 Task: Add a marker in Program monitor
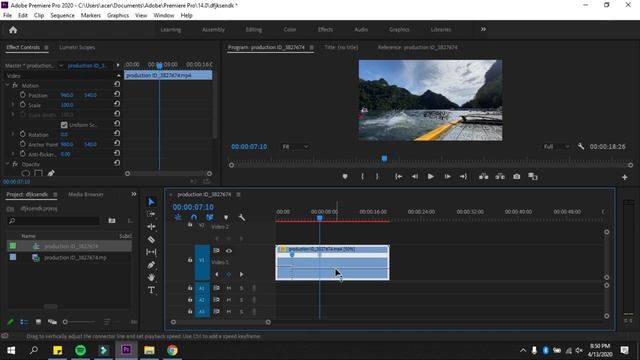(x=345, y=177)
